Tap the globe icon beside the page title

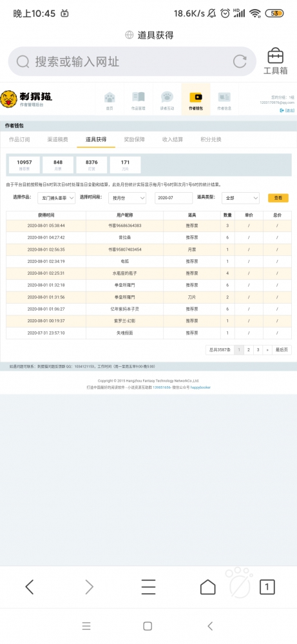pyautogui.click(x=129, y=35)
